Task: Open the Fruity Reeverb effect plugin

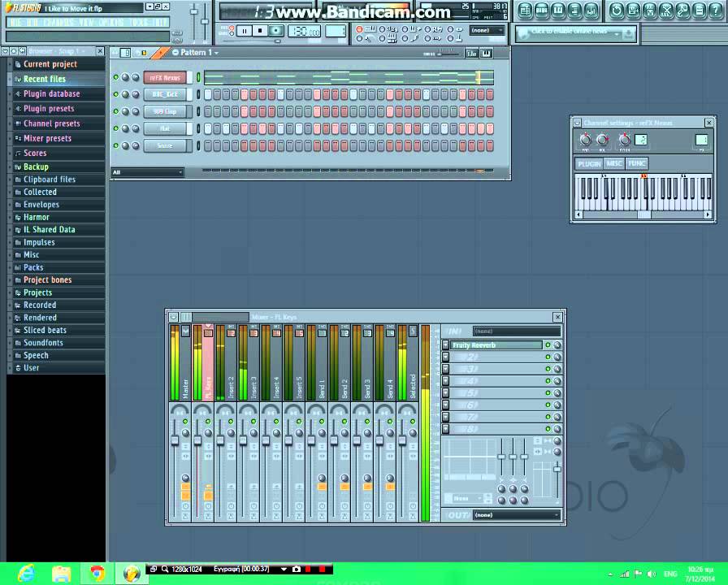Action: point(496,345)
